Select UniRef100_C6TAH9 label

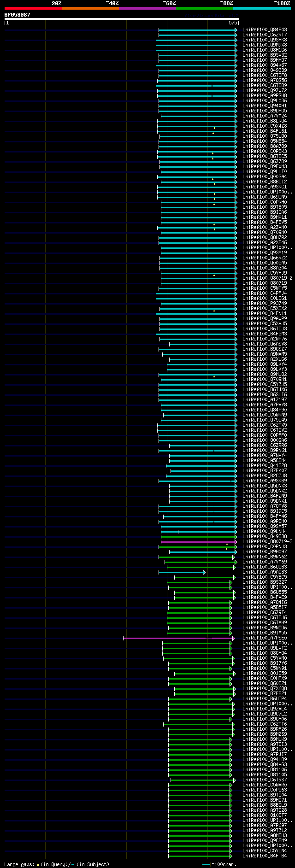(265, 623)
